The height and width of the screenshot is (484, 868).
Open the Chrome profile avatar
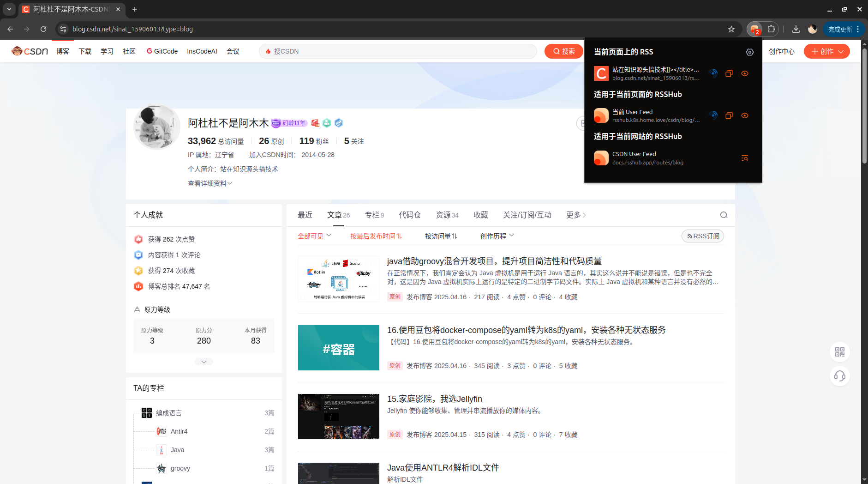pyautogui.click(x=813, y=29)
